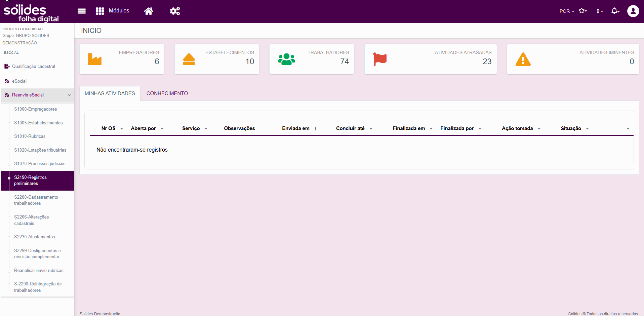The image size is (644, 316).
Task: Click the red flag Atividades Atrasadas icon
Action: 380,59
